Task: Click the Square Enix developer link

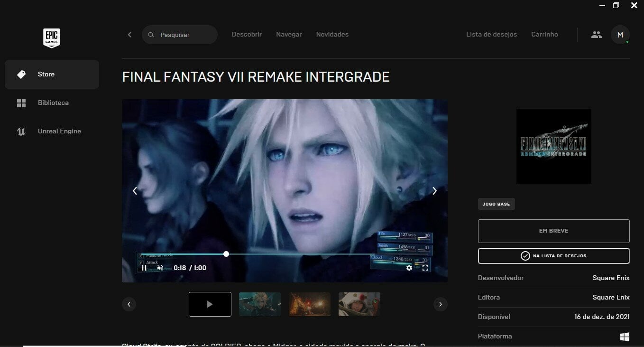Action: pos(611,278)
